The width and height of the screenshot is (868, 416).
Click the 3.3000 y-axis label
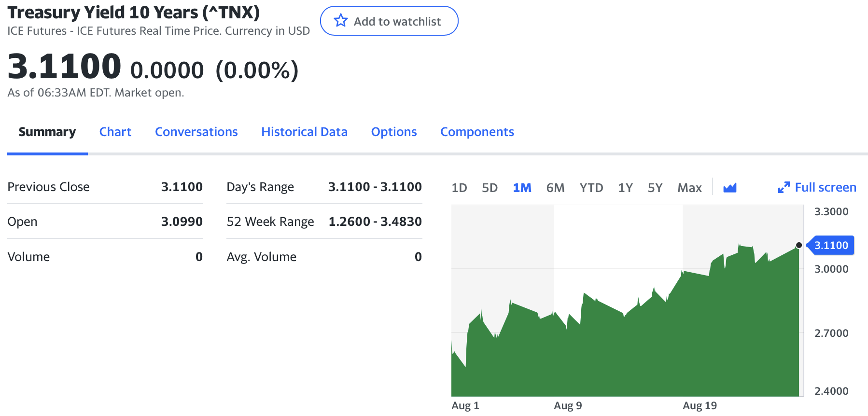point(831,211)
